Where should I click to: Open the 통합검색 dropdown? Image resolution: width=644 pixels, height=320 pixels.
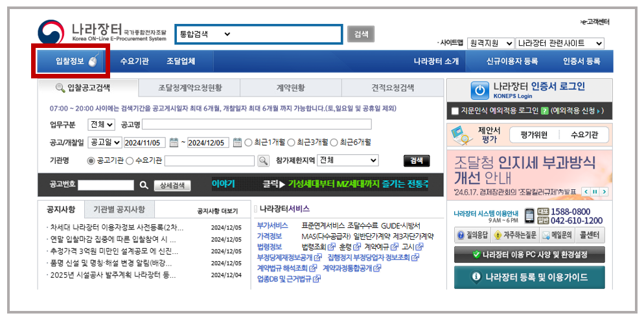click(x=205, y=34)
